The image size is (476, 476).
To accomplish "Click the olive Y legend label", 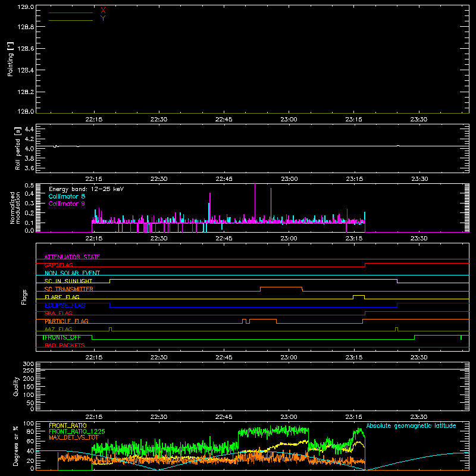I will click(x=103, y=18).
